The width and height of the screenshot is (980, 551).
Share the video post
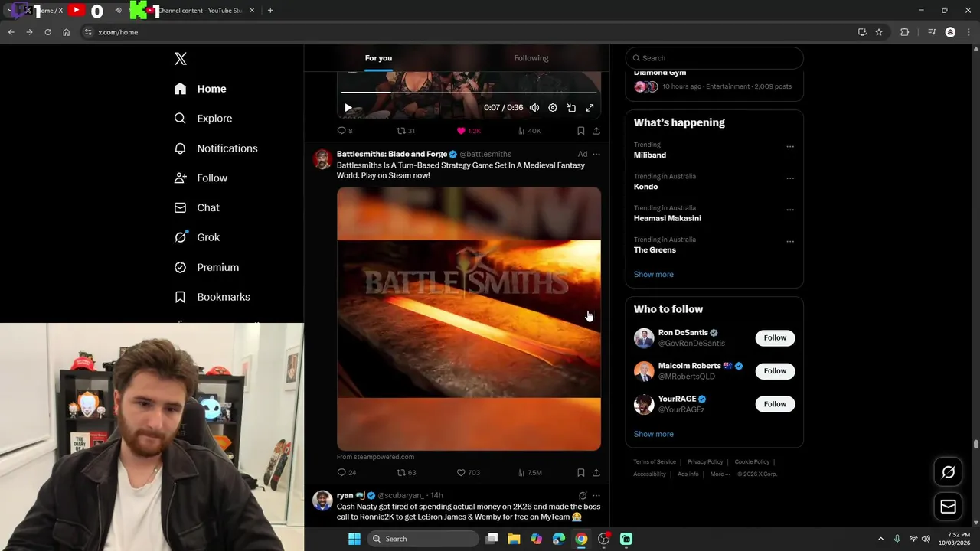596,131
